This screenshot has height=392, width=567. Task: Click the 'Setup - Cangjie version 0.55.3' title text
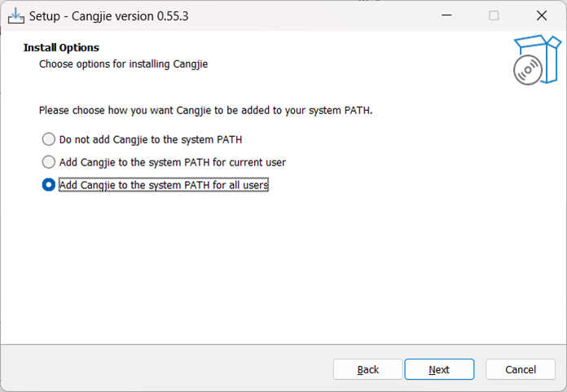(x=109, y=16)
